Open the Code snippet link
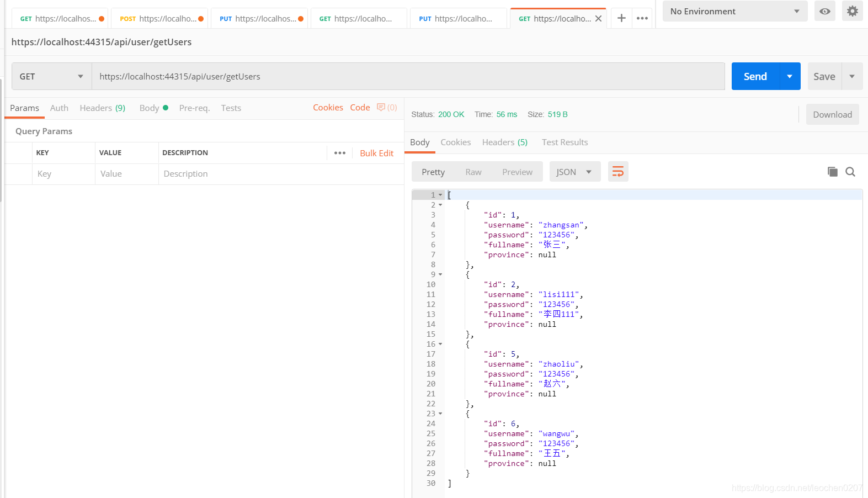The height and width of the screenshot is (498, 868). (360, 107)
